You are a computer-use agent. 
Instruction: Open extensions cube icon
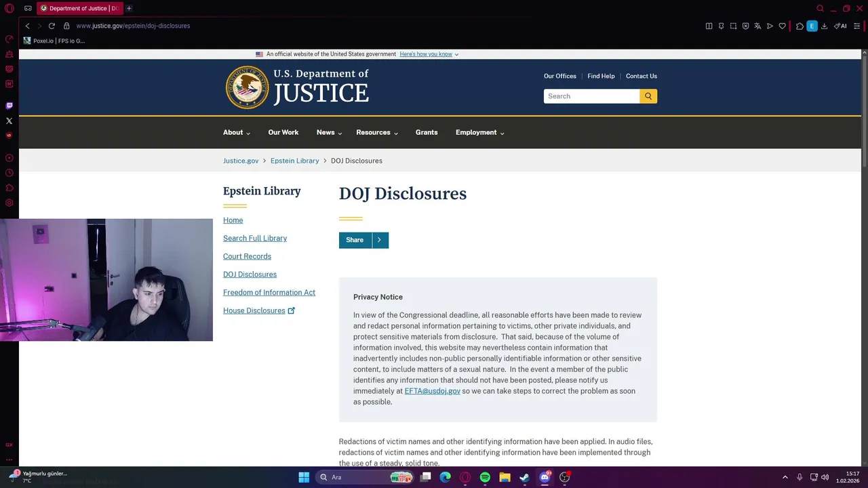point(800,26)
